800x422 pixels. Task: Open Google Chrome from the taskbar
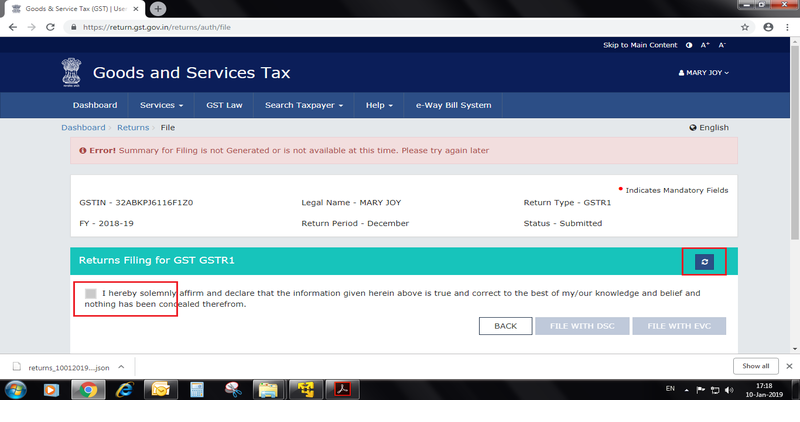(x=88, y=389)
